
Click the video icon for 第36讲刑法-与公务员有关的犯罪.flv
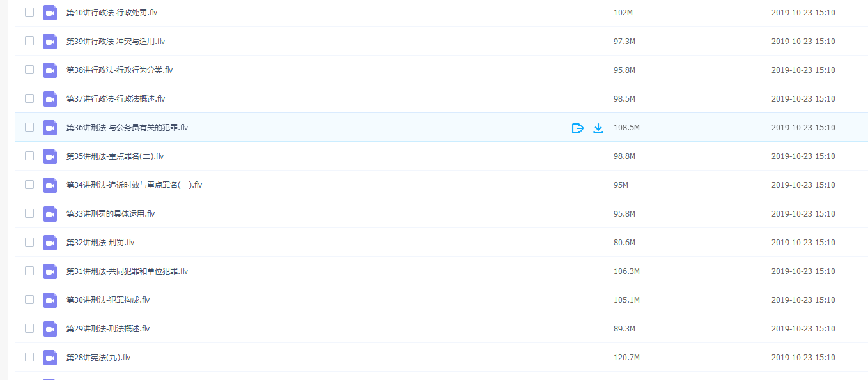(50, 128)
